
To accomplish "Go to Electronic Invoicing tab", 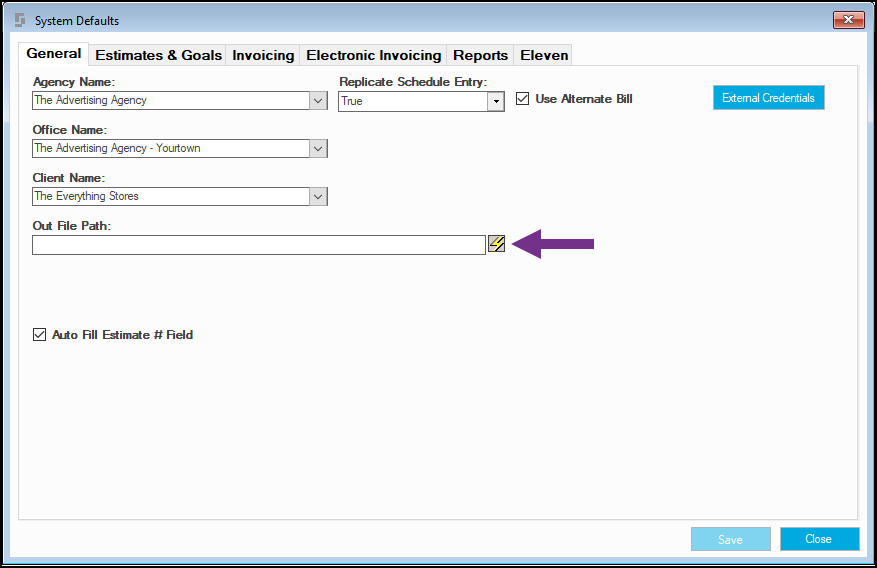I will click(374, 55).
